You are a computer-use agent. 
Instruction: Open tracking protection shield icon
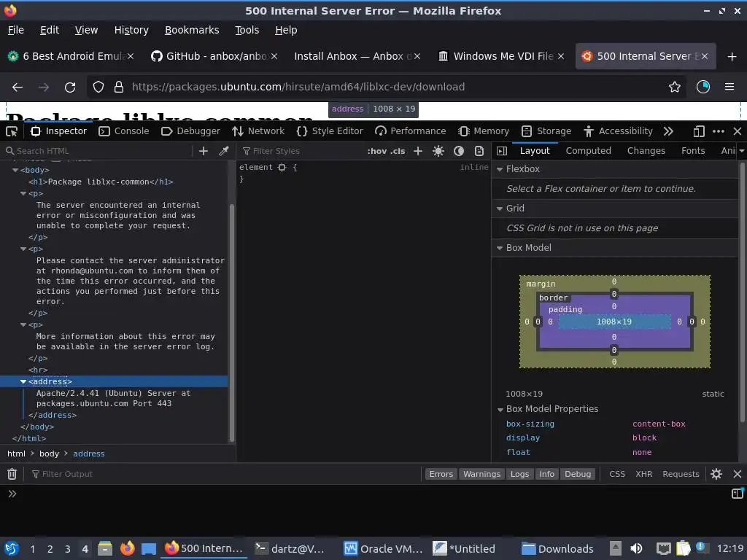click(x=98, y=87)
